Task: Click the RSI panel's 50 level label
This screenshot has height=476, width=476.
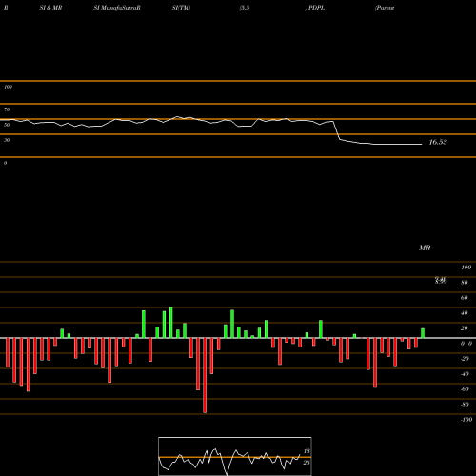Action: coord(7,125)
